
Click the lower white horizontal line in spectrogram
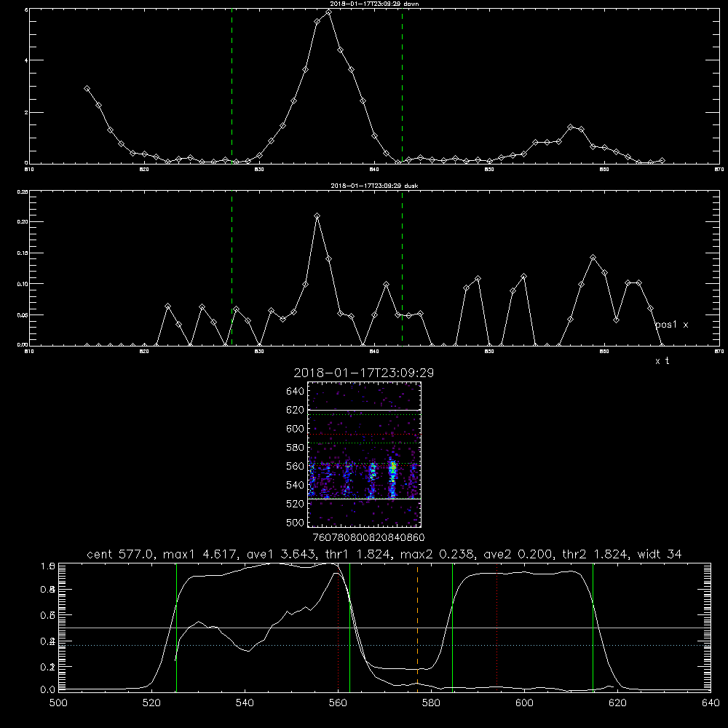point(364,499)
